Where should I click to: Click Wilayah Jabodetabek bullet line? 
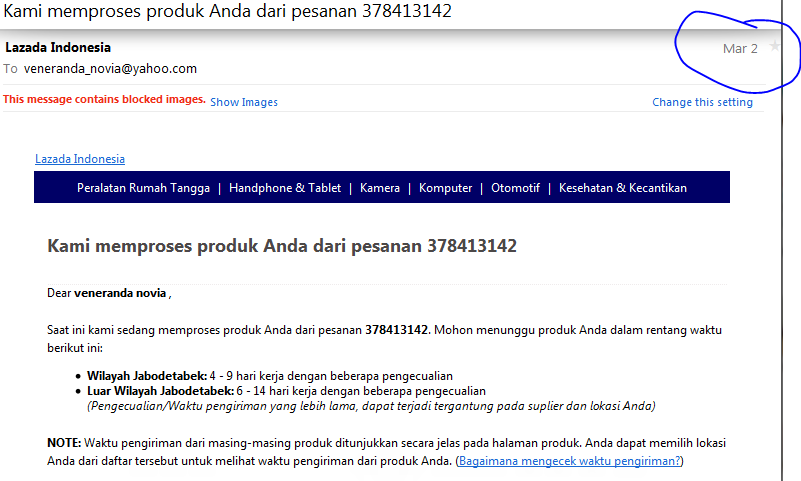(x=270, y=376)
